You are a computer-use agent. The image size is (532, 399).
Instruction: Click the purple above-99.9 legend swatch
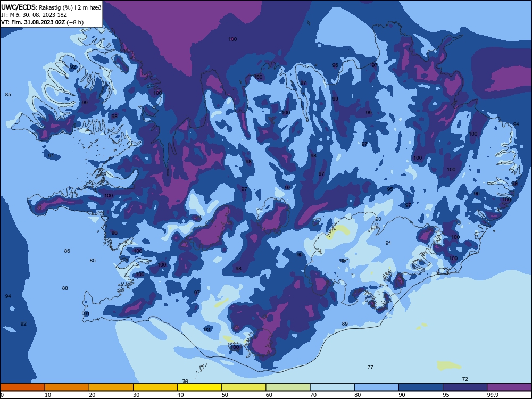[510, 387]
